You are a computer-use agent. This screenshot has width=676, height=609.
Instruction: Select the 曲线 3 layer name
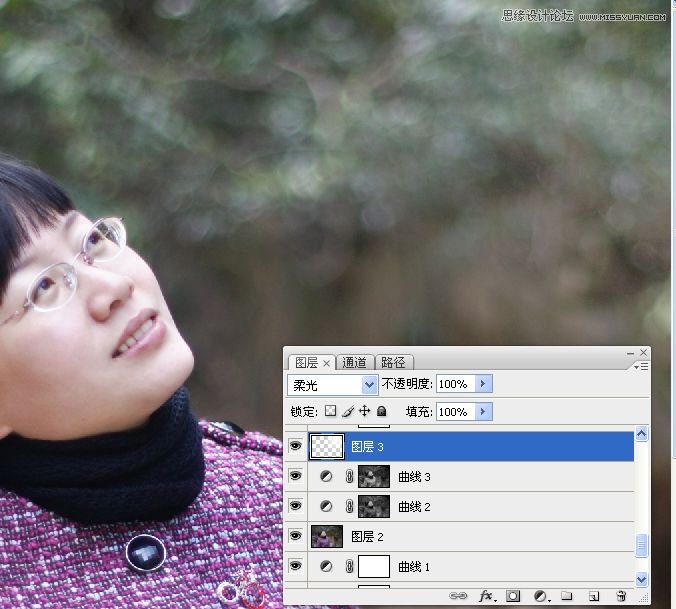coord(414,477)
